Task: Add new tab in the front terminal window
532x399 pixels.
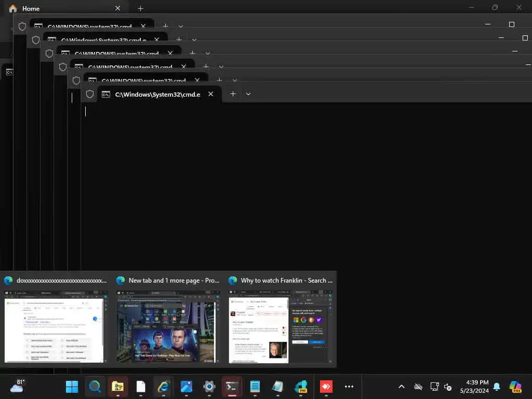Action: (233, 94)
